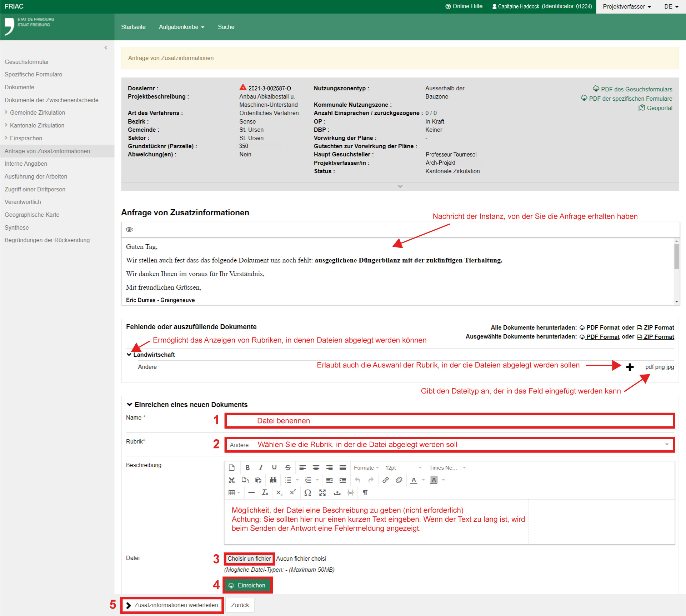
Task: Open the Aufgabenkörbe menu
Action: 181,27
